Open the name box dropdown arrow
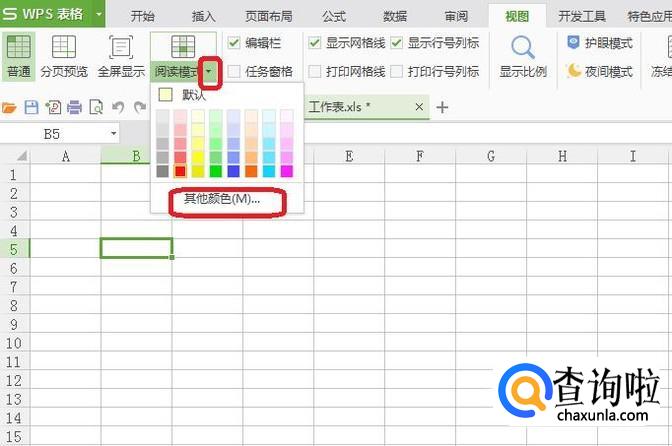The width and height of the screenshot is (672, 446). (114, 134)
